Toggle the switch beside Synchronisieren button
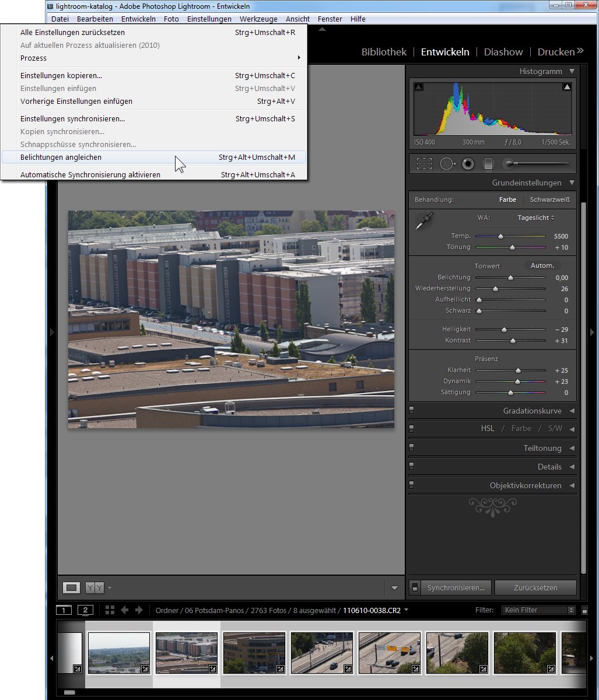Image resolution: width=599 pixels, height=700 pixels. pyautogui.click(x=415, y=587)
